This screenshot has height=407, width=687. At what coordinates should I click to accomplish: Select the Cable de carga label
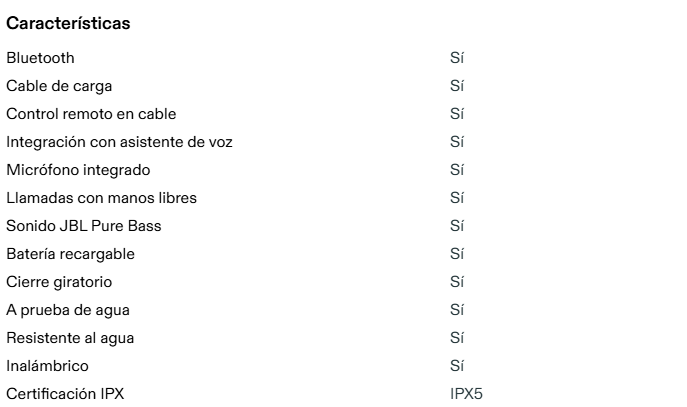59,86
